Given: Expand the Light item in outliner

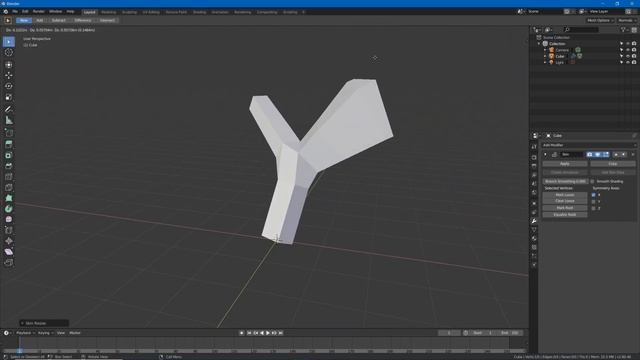Looking at the screenshot, I should pyautogui.click(x=545, y=62).
